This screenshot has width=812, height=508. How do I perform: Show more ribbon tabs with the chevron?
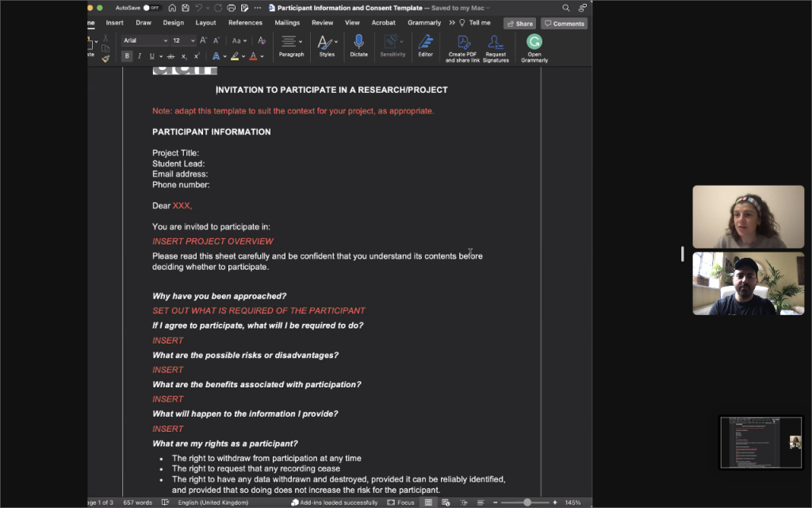point(452,23)
